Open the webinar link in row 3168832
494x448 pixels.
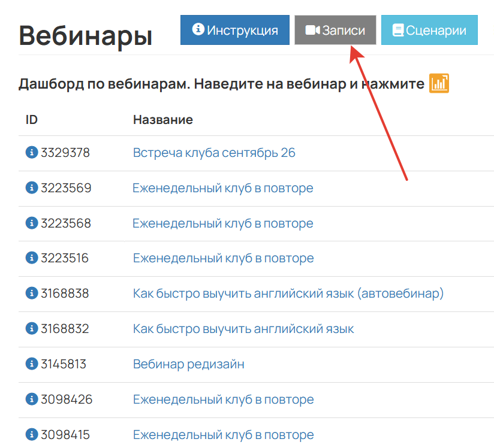click(243, 329)
